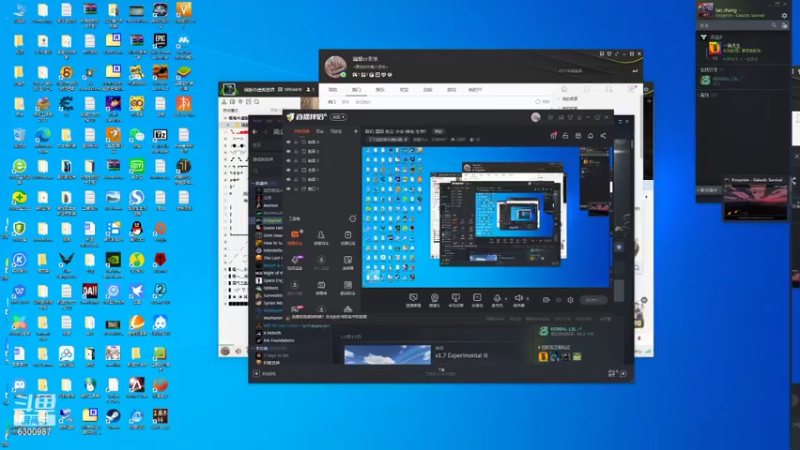Viewport: 800px width, 450px height.
Task: Toggle the eye icon of the top scene layer
Action: tap(288, 142)
